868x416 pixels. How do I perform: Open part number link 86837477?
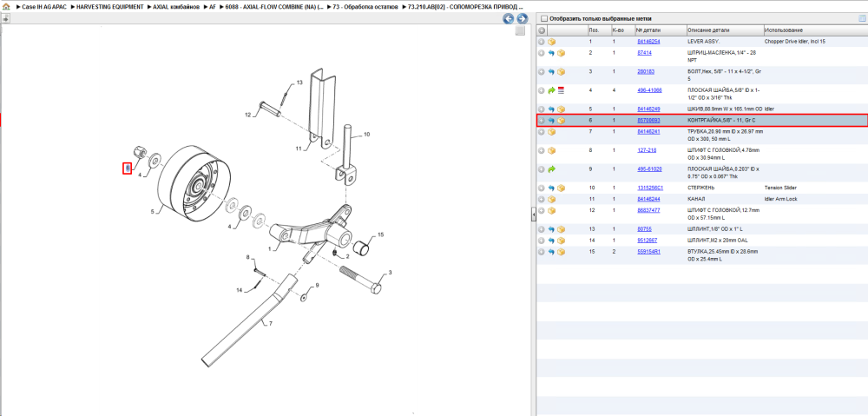pos(648,210)
